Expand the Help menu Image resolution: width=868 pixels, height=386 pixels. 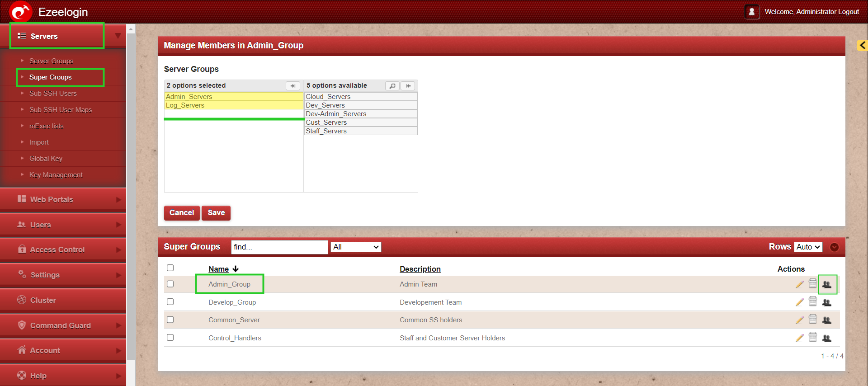(63, 376)
